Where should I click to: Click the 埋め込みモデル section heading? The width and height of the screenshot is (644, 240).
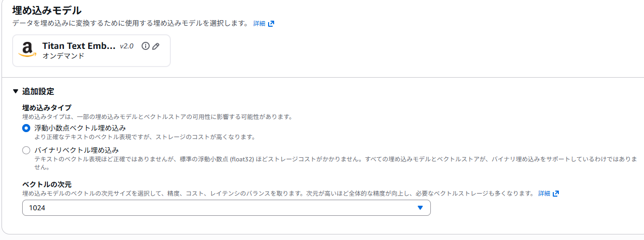pos(47,10)
